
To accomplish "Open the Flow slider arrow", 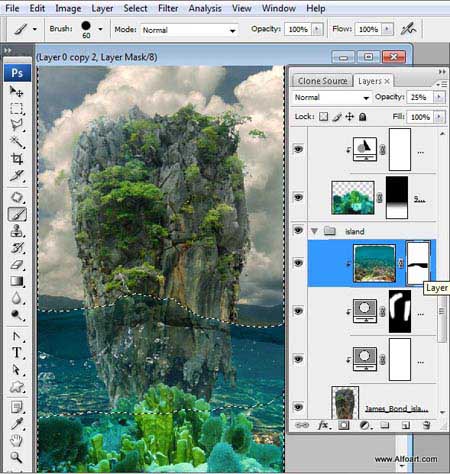I will [x=387, y=29].
